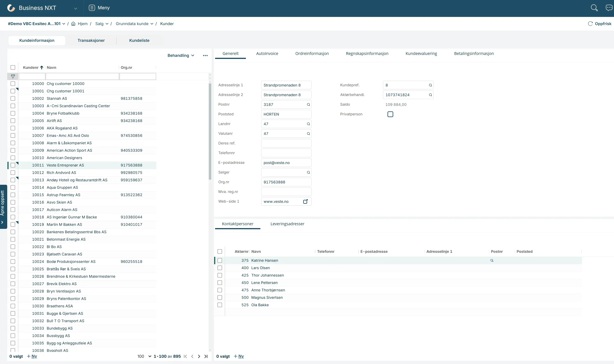Toggle the Privatperson checkbox
The width and height of the screenshot is (614, 364).
(390, 114)
